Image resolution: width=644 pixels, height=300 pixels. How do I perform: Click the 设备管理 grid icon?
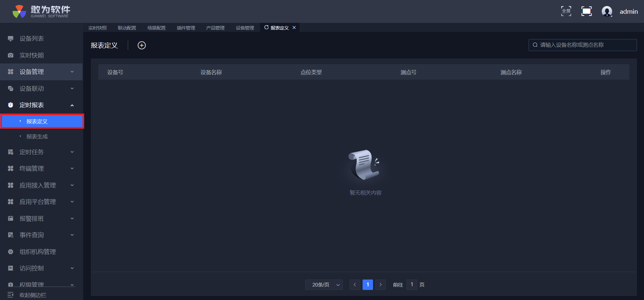coord(11,72)
